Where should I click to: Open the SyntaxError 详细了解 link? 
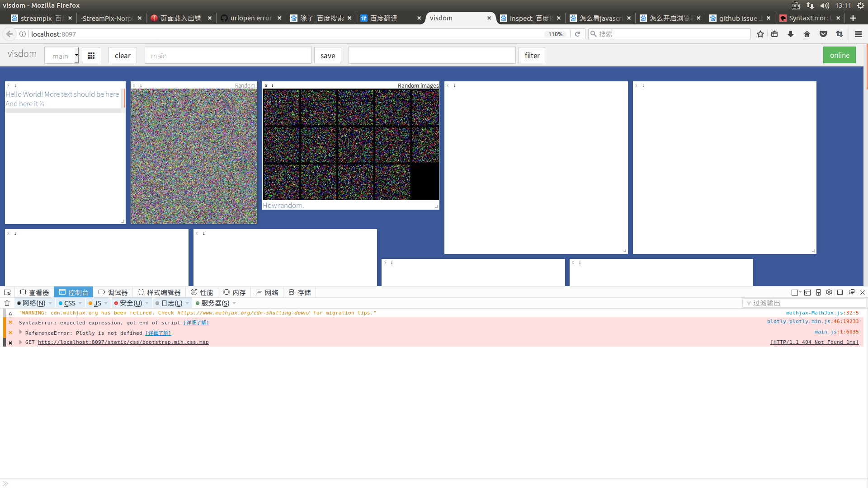click(x=196, y=323)
